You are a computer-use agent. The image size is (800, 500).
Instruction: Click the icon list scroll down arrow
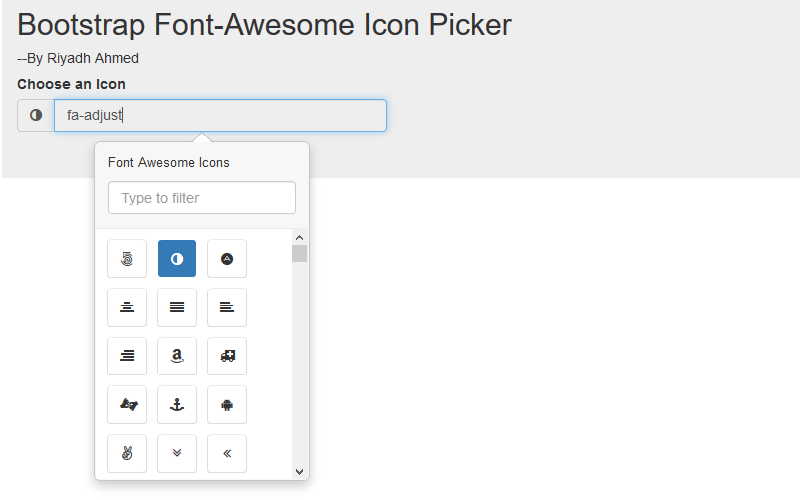[x=299, y=472]
